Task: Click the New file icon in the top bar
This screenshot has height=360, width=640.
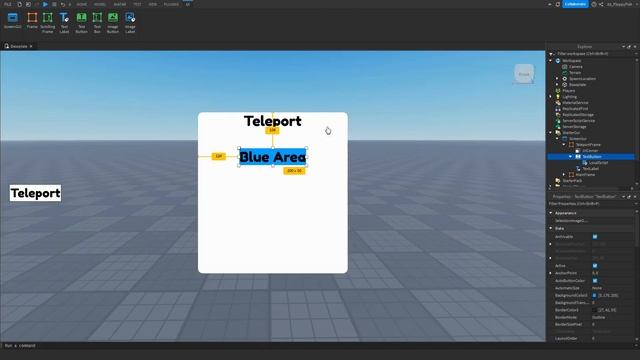Action: pyautogui.click(x=20, y=4)
